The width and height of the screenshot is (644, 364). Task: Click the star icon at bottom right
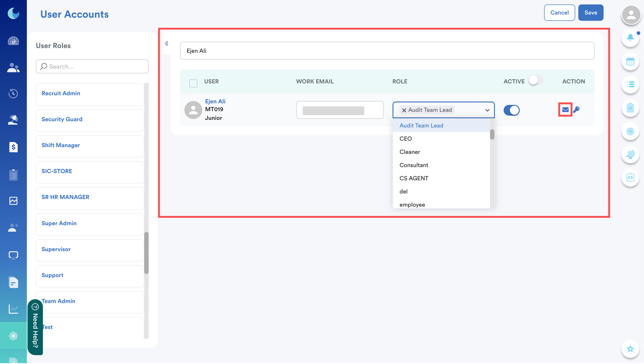coord(630,349)
